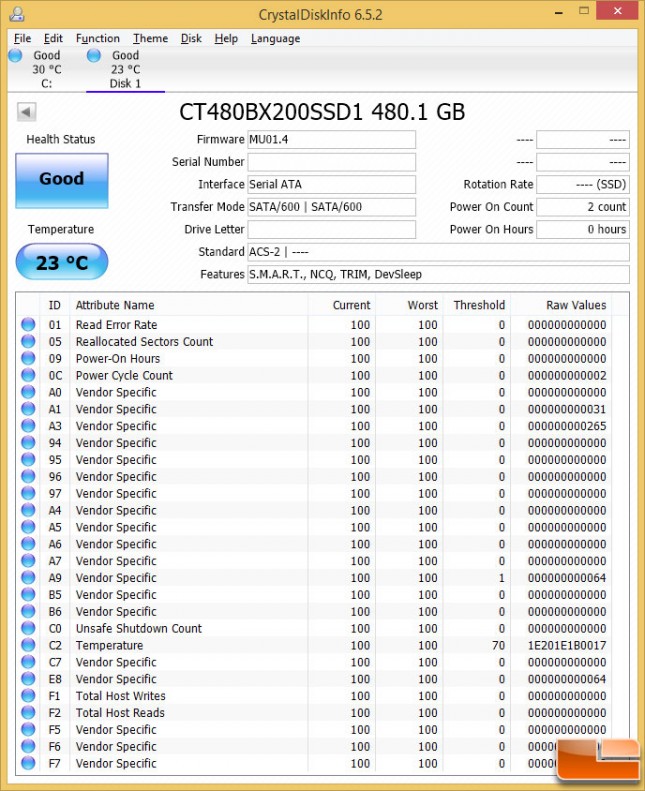This screenshot has height=791, width=645.
Task: Click the Power On Hours field
Action: tap(582, 230)
